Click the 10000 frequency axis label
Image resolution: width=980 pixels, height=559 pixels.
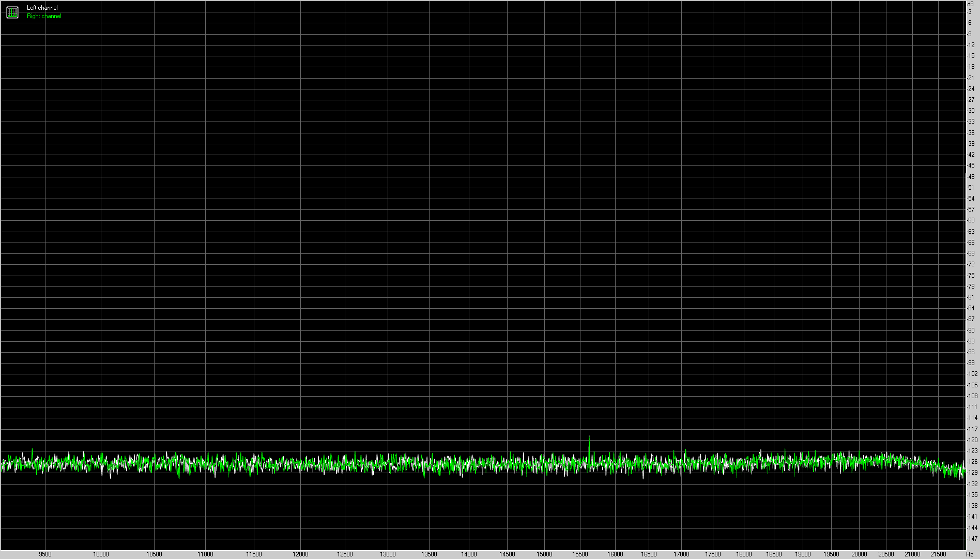coord(101,554)
